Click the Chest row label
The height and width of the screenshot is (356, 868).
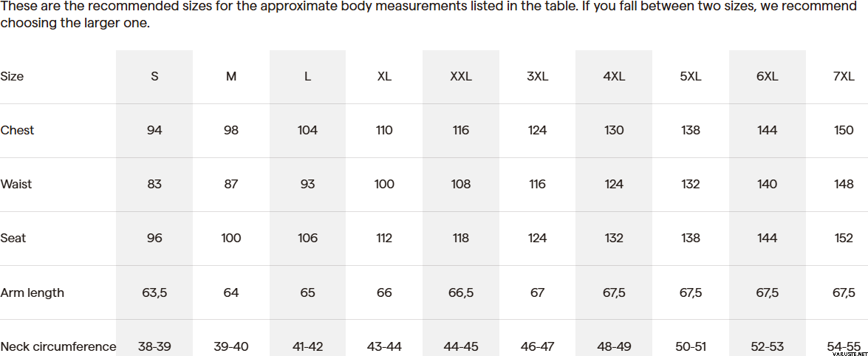tap(17, 130)
